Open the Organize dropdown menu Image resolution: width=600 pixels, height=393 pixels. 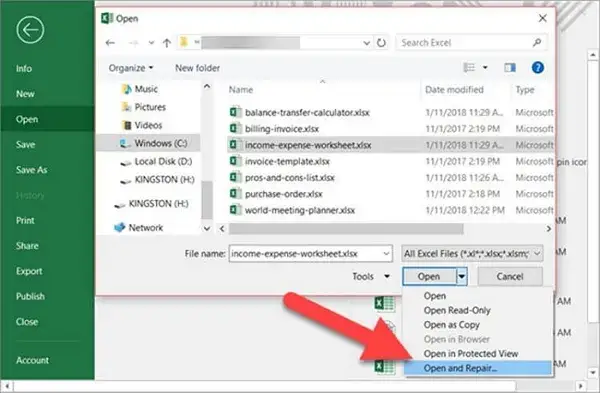(131, 68)
